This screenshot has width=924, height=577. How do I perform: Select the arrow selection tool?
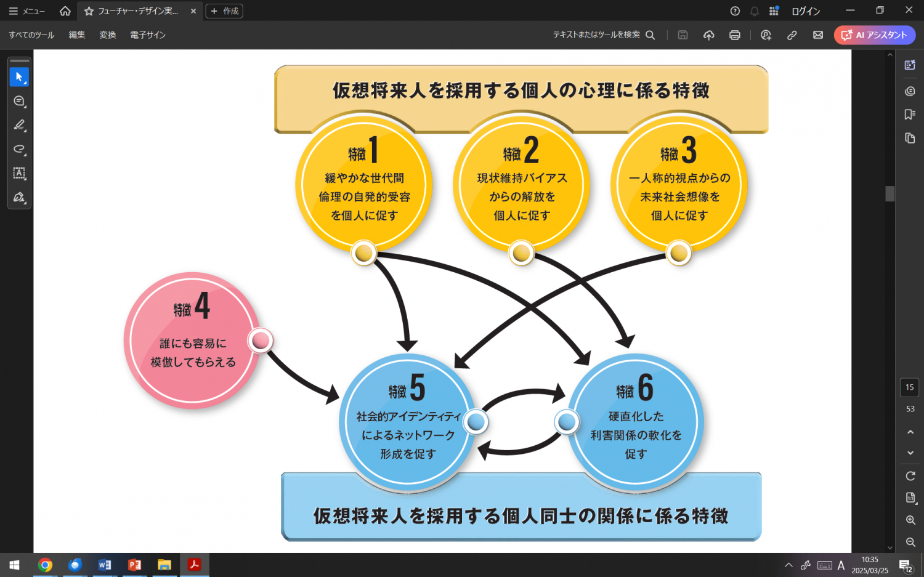click(x=19, y=77)
